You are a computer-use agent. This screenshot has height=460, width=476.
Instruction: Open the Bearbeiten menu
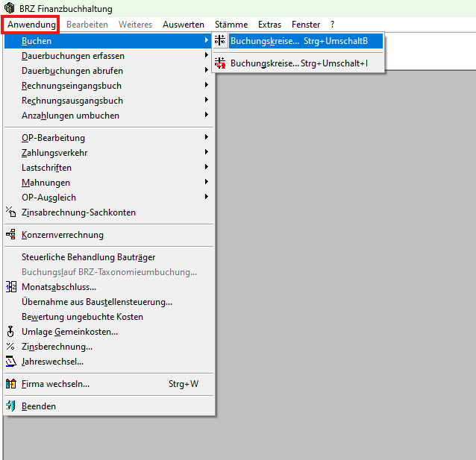click(87, 25)
